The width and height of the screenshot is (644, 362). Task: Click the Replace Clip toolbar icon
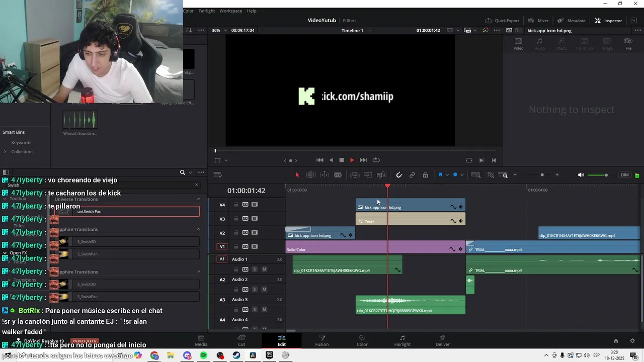(x=381, y=175)
